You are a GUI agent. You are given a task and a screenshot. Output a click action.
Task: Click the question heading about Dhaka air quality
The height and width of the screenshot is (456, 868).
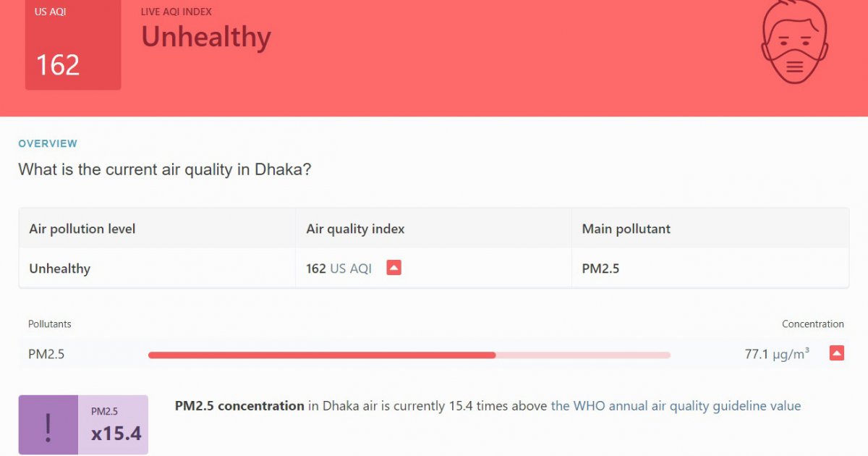pos(164,169)
